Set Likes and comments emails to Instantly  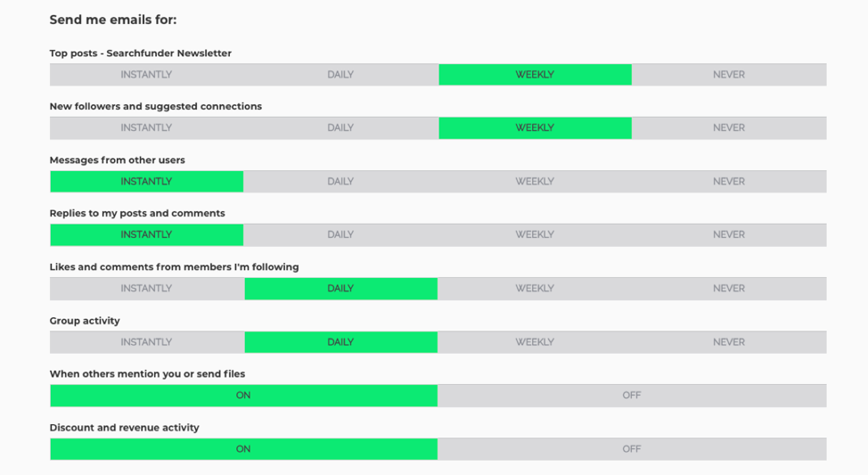(146, 289)
